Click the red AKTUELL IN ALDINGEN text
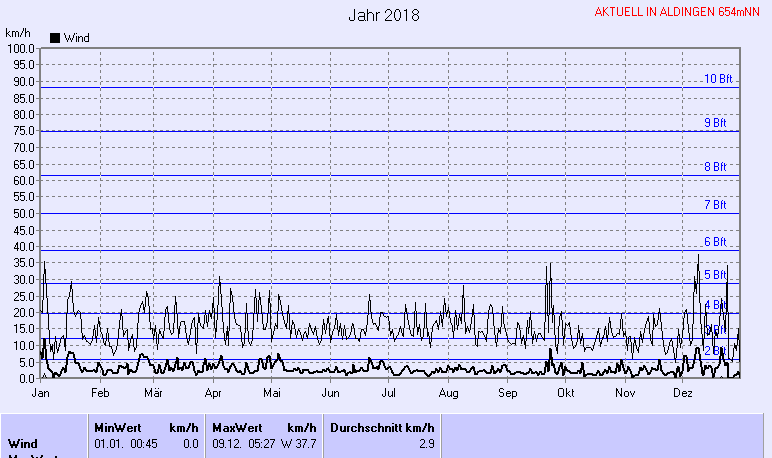The width and height of the screenshot is (772, 458). click(677, 12)
